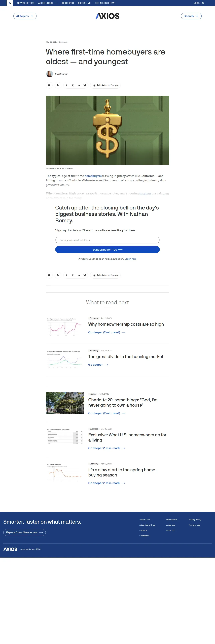Open The Axios Show menu item

[x=104, y=3]
